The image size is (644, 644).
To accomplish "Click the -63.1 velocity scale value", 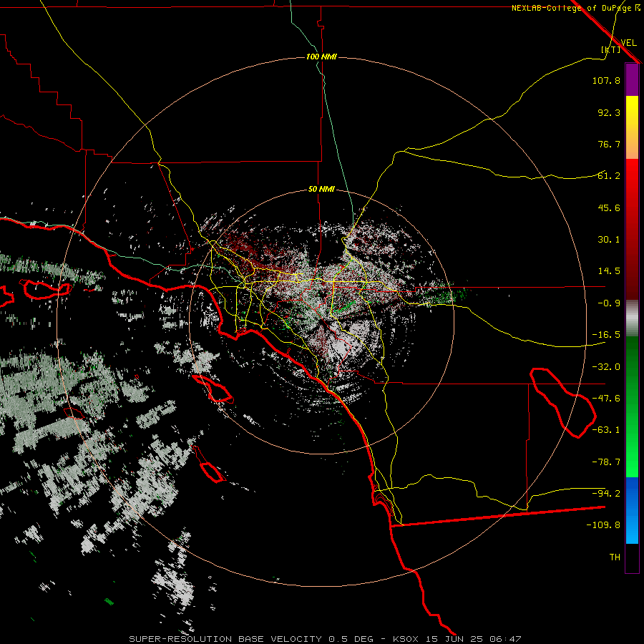I will (x=606, y=430).
